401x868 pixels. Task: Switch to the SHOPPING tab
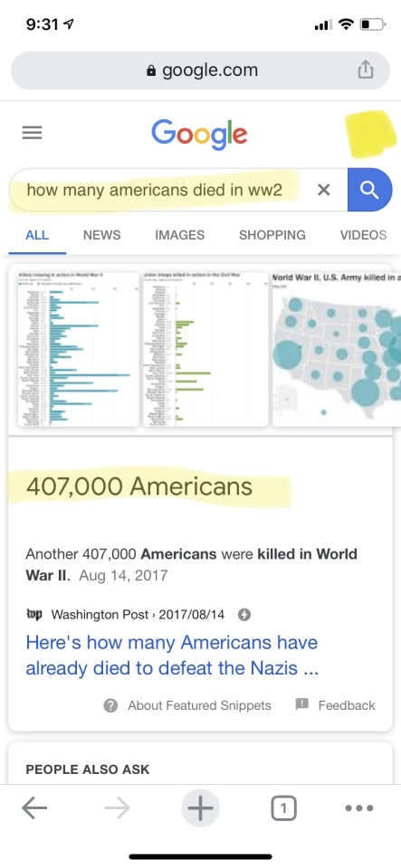coord(272,235)
